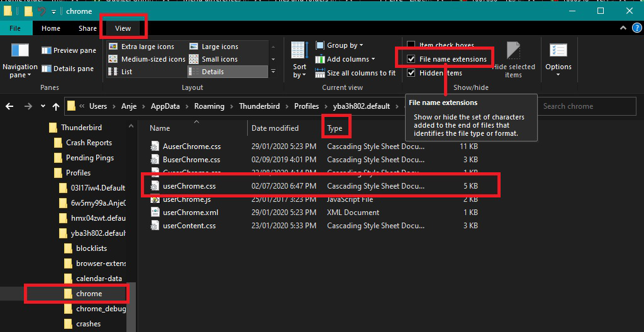Viewport: 644px width, 332px height.
Task: Click the Preview pane icon
Action: click(x=47, y=50)
